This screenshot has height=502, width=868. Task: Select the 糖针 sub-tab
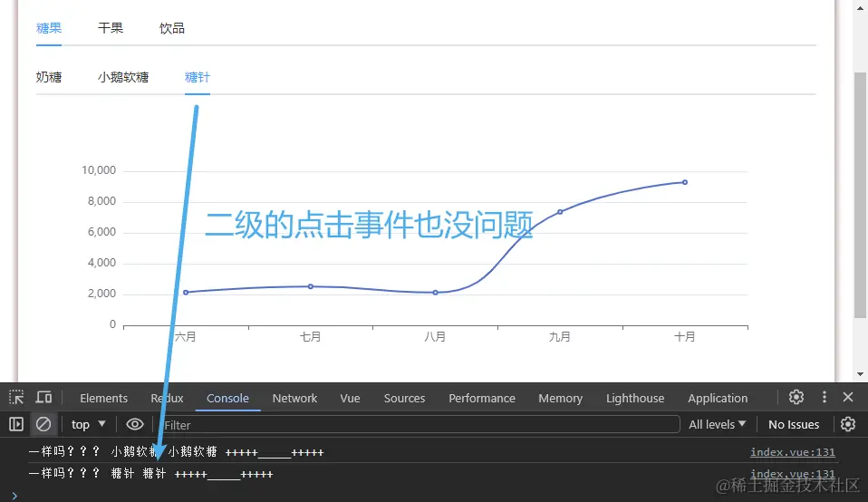pos(198,77)
